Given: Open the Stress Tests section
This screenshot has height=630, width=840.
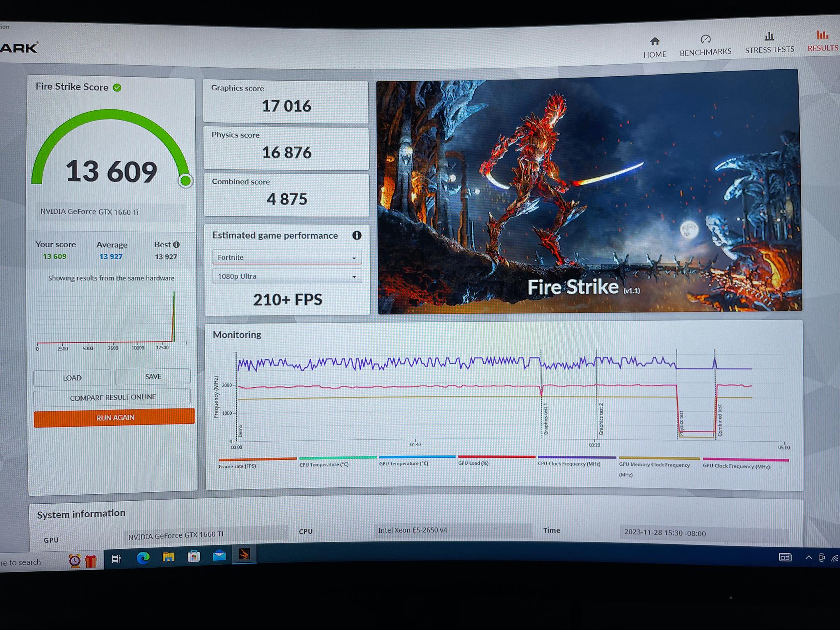Looking at the screenshot, I should [x=769, y=43].
